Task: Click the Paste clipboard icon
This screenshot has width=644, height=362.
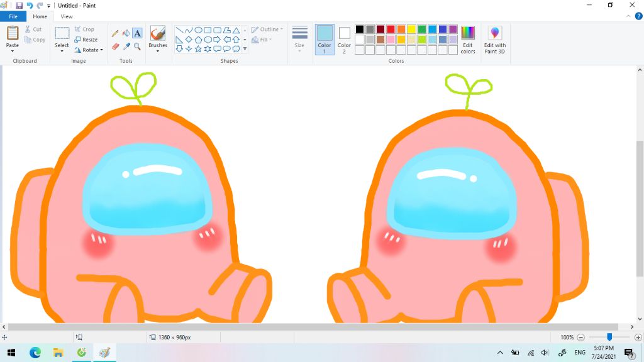Action: tap(13, 33)
